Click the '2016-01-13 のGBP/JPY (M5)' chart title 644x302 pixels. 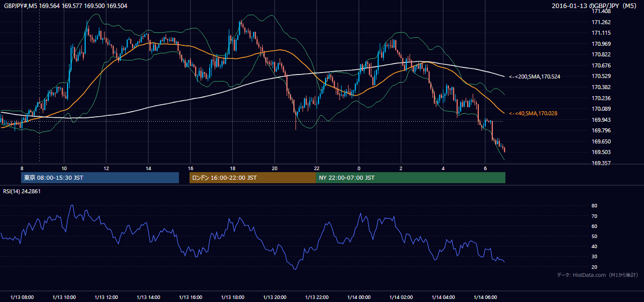click(x=595, y=6)
